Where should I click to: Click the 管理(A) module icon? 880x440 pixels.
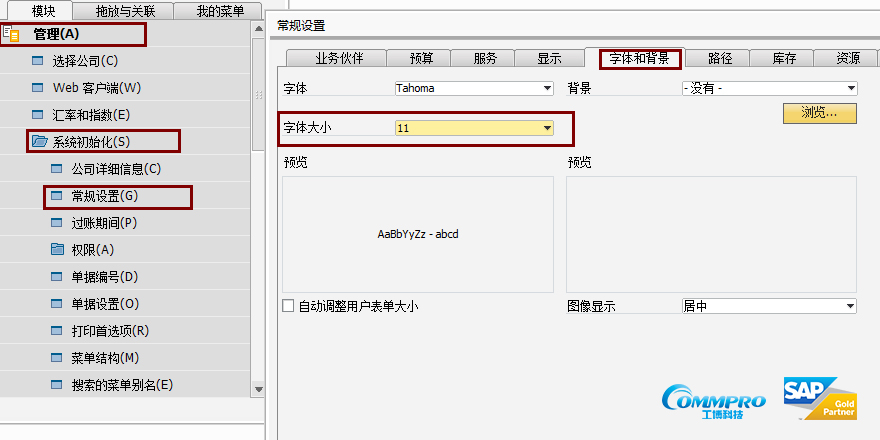[x=11, y=34]
